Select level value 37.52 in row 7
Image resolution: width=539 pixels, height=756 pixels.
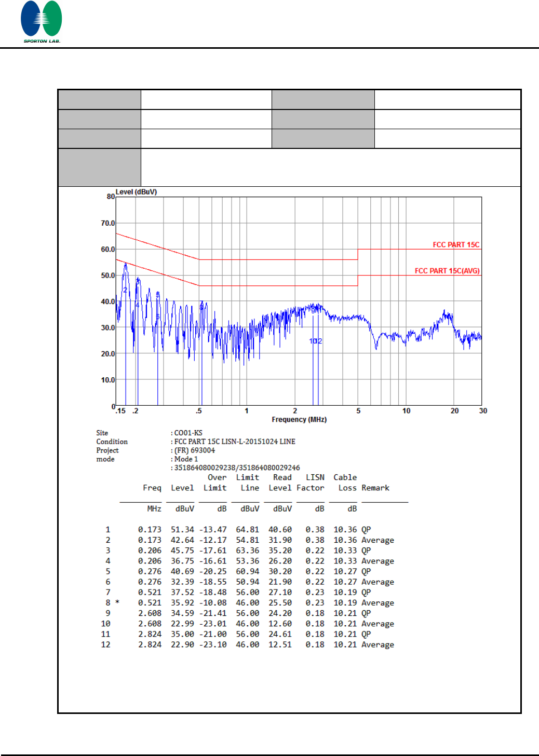(x=182, y=593)
